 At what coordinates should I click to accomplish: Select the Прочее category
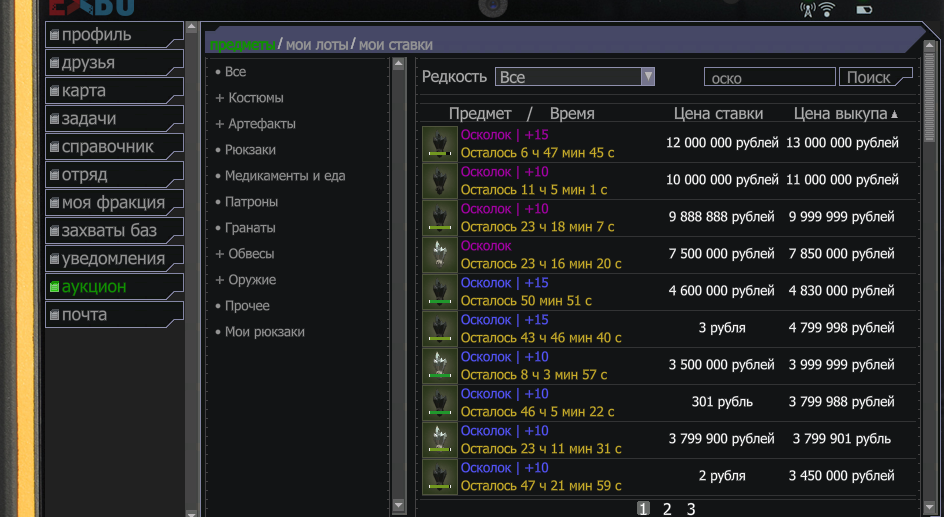point(242,306)
